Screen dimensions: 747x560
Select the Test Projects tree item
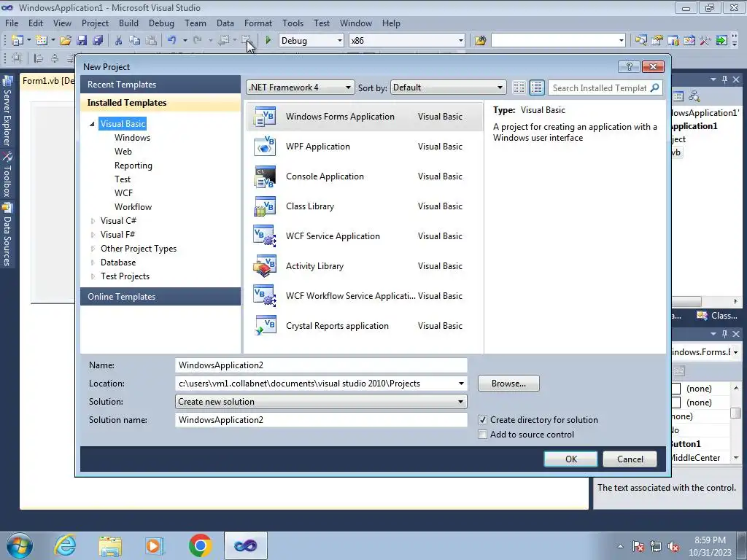pos(125,276)
